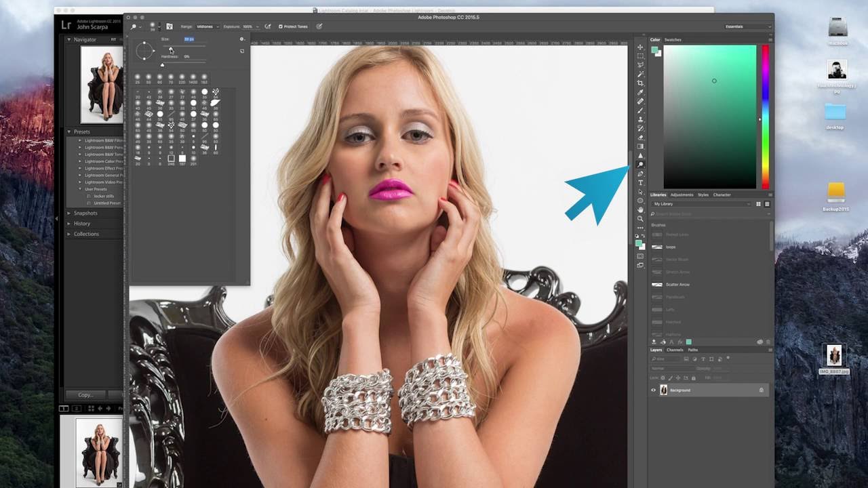This screenshot has width=868, height=488.
Task: Open the Edit Toolbar ellipsis menu
Action: pyautogui.click(x=640, y=228)
